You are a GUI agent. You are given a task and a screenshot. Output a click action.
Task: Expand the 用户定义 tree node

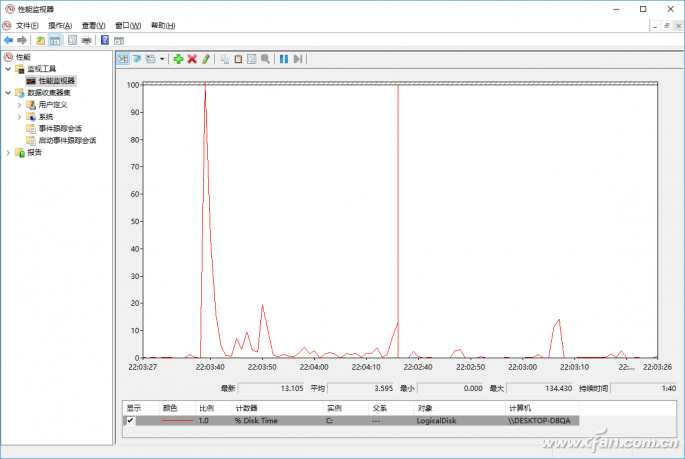(x=19, y=104)
